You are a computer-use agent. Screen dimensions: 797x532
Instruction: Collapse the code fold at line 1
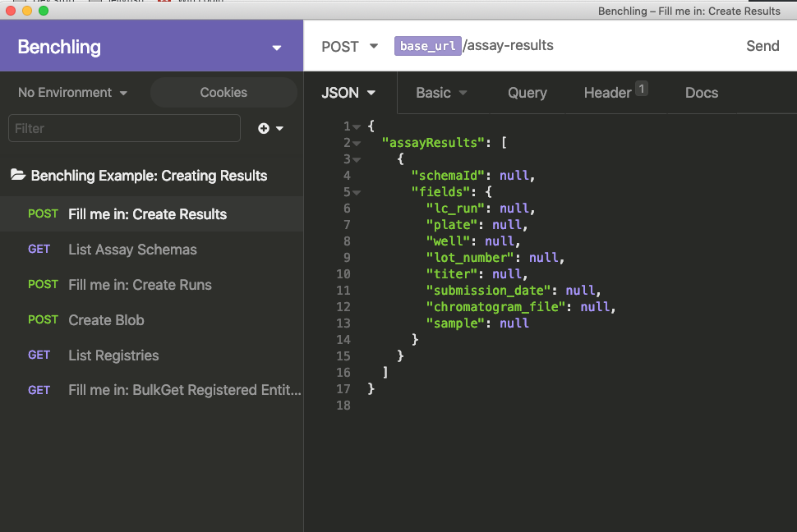pos(357,126)
